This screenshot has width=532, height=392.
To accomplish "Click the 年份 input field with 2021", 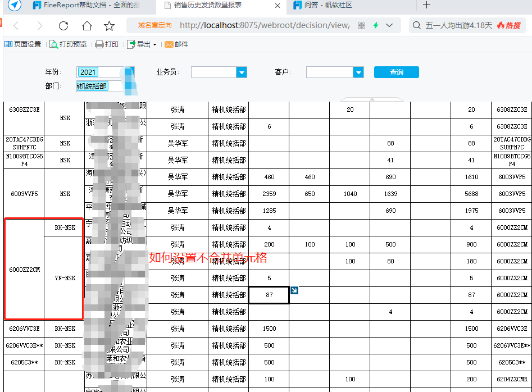I will (x=98, y=72).
